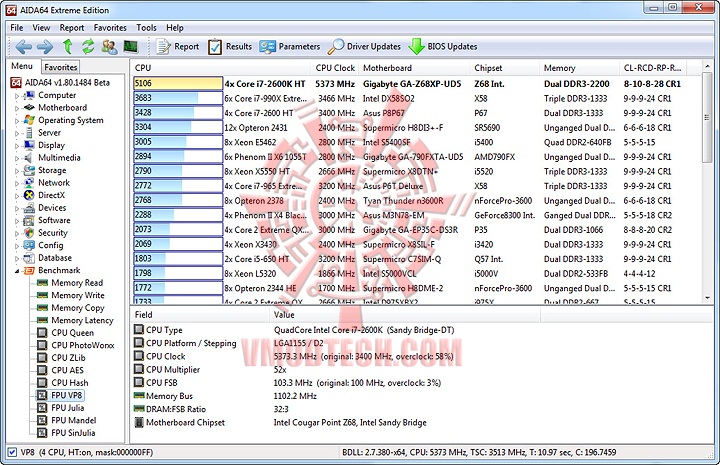Click the green Refresh arrows icon
The height and width of the screenshot is (465, 720).
click(88, 46)
